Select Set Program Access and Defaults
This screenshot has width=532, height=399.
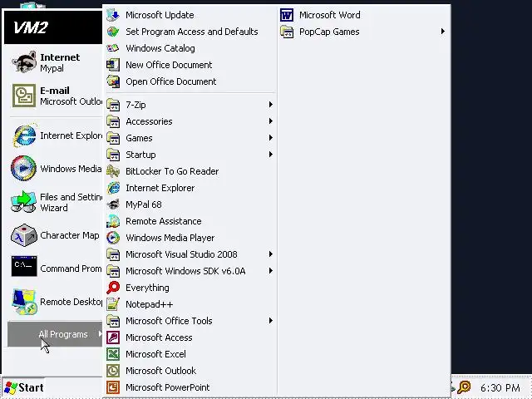tap(190, 32)
